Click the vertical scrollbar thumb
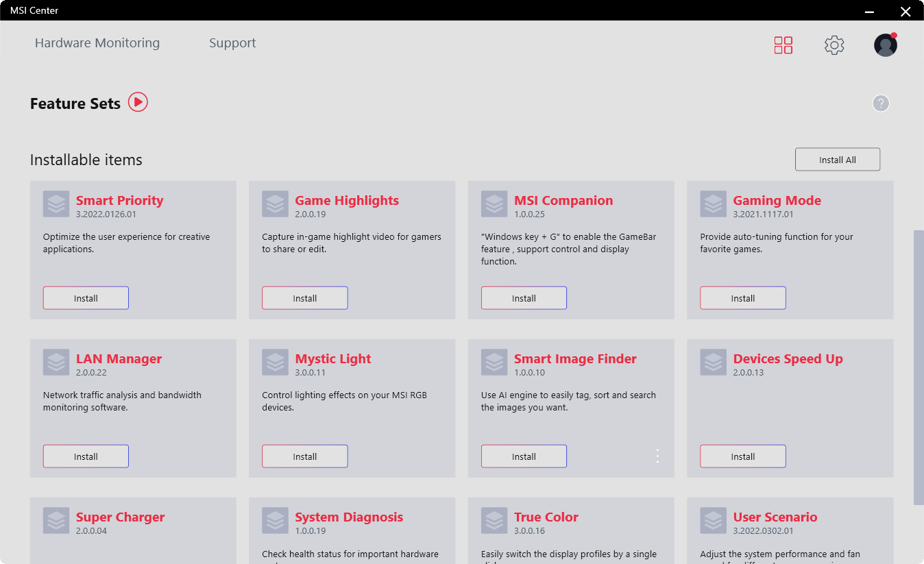 (919, 368)
